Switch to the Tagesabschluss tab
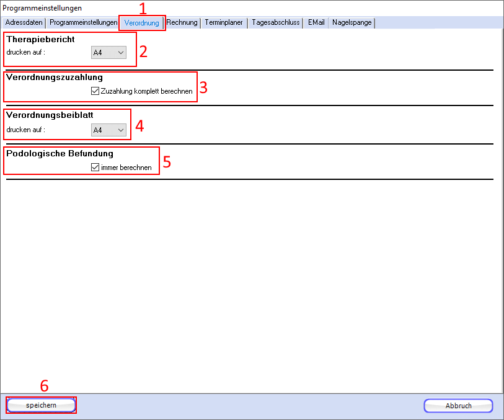This screenshot has height=420, width=504. click(275, 23)
